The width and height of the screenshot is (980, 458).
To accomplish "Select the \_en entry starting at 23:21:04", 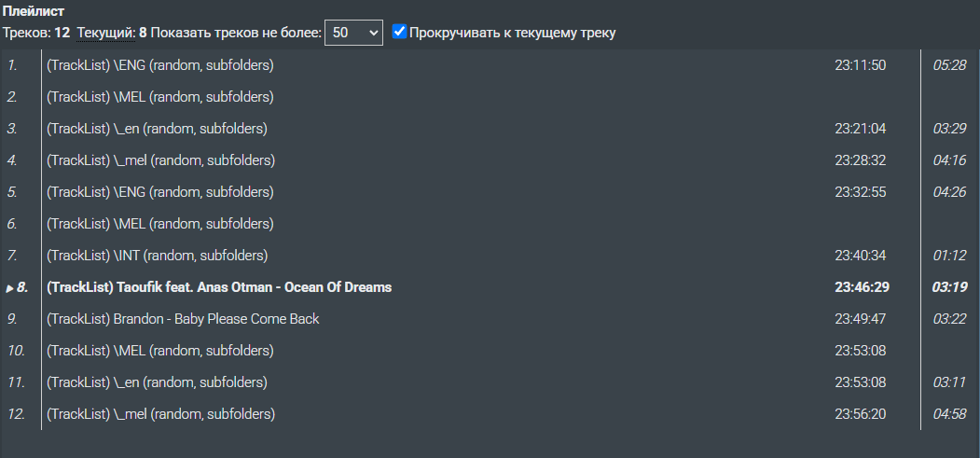I will pyautogui.click(x=158, y=129).
